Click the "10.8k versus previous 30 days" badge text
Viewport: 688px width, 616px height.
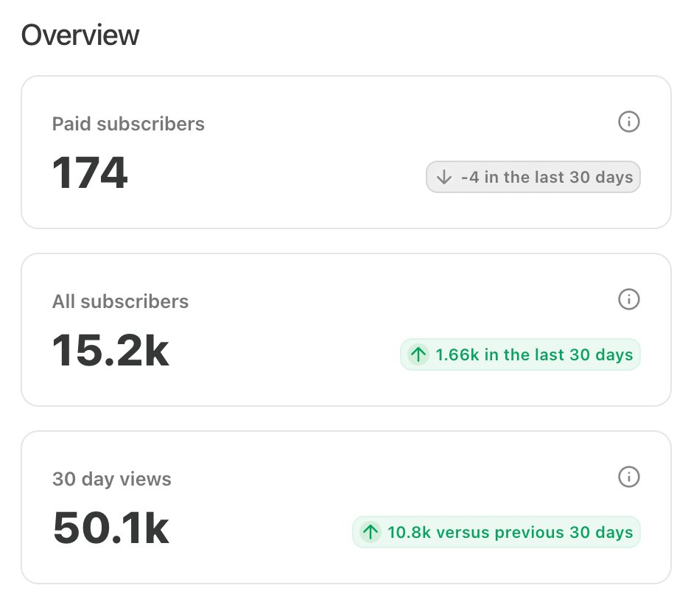point(510,532)
